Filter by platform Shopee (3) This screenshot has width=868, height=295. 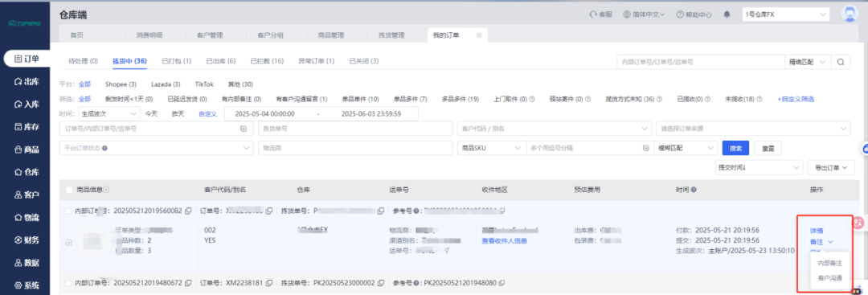tap(121, 84)
